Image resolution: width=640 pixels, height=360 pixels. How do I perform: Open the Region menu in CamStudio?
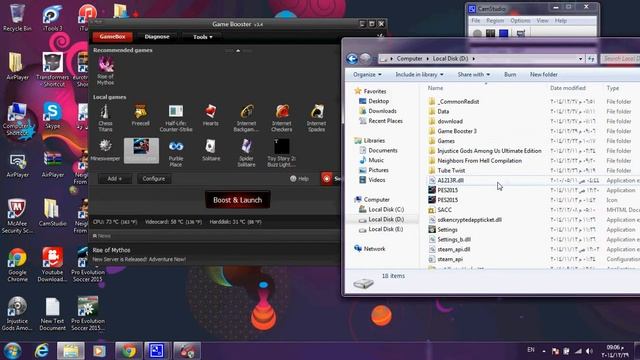tap(495, 20)
